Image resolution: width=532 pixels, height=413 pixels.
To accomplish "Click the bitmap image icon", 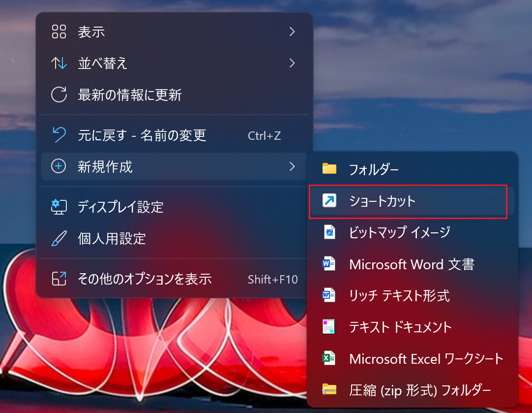I will click(328, 232).
